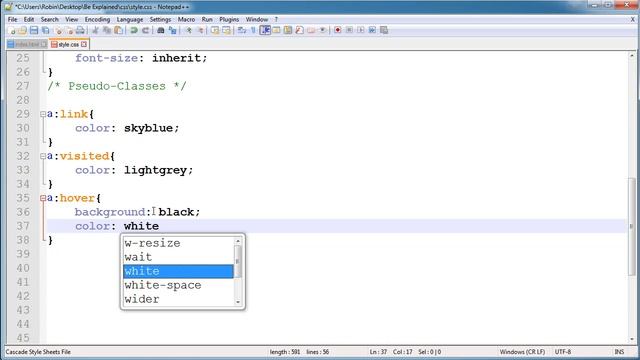
Task: Collapse the a:visited fold marker
Action: click(x=43, y=156)
